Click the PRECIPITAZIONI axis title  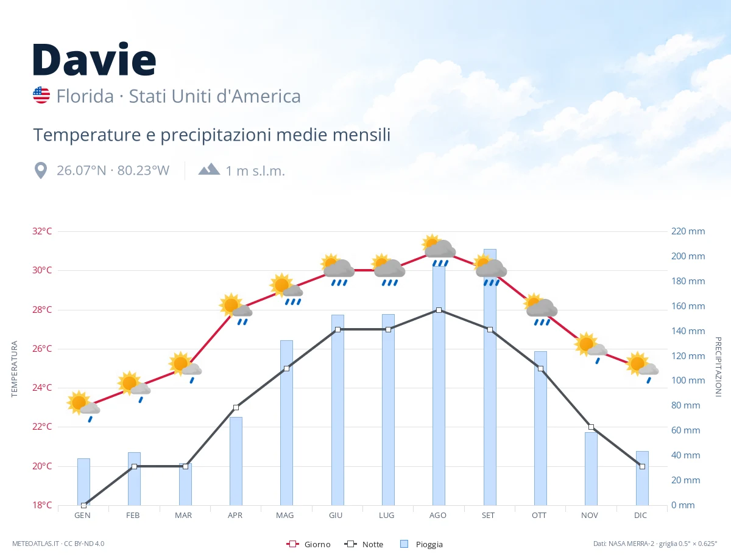pyautogui.click(x=718, y=367)
